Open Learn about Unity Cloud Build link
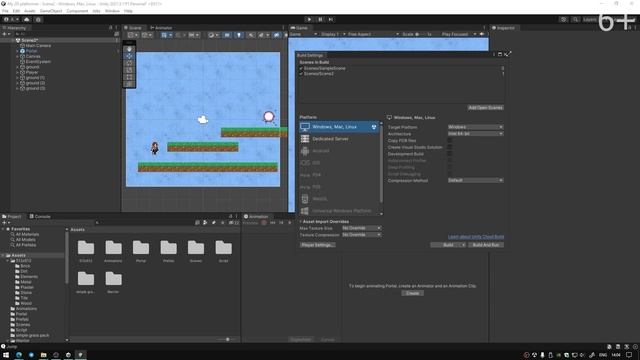 [476, 237]
